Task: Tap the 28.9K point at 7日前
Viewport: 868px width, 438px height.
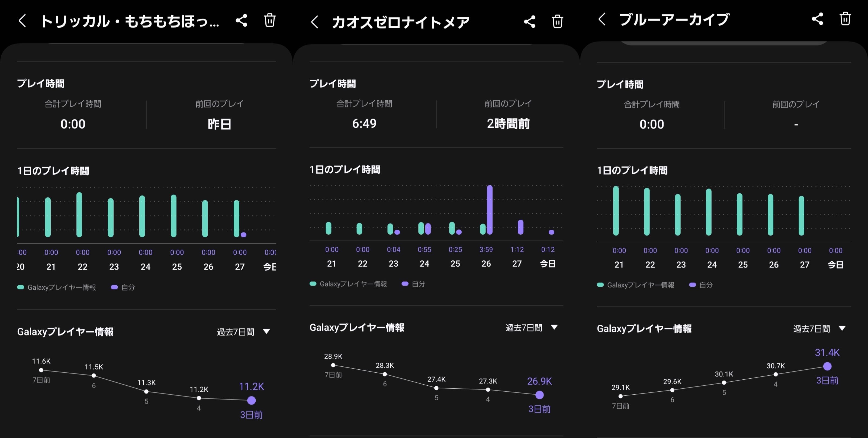Action: pos(333,365)
